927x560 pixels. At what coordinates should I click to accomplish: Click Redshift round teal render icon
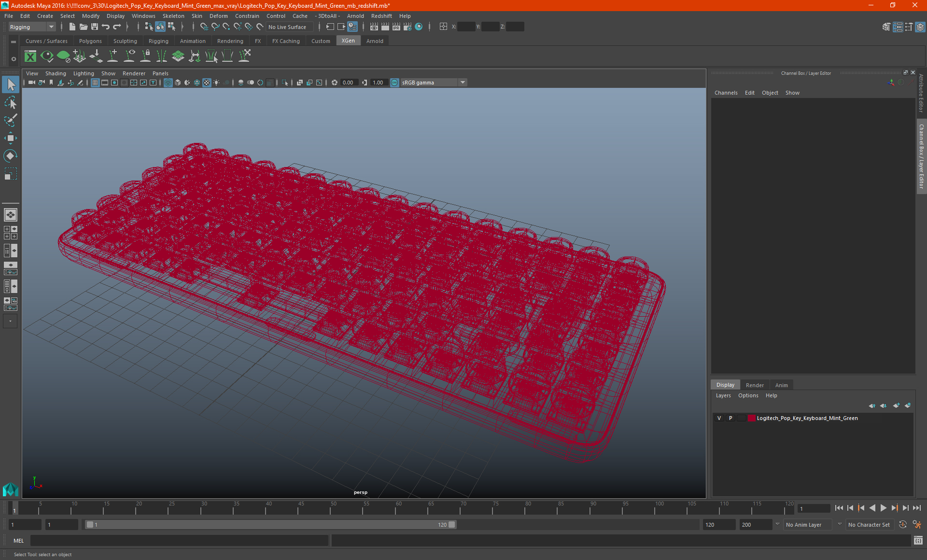[x=419, y=27]
